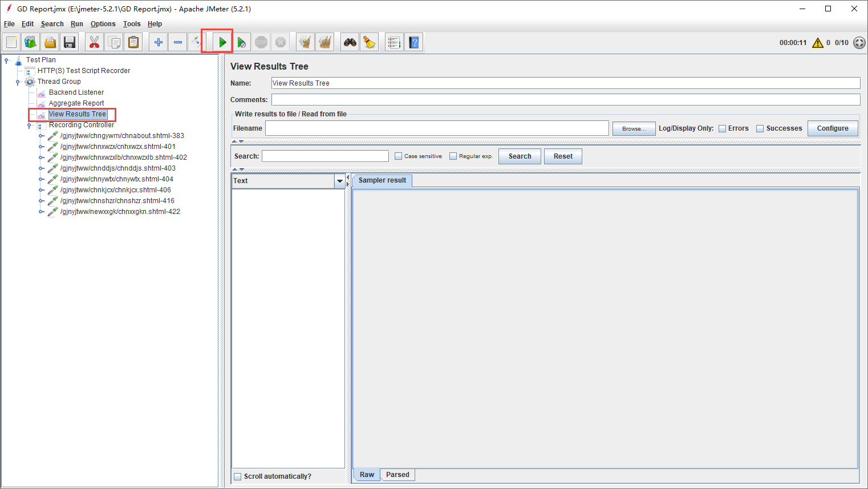Click Start no pauses toolbar icon
Image resolution: width=868 pixels, height=489 pixels.
[242, 42]
